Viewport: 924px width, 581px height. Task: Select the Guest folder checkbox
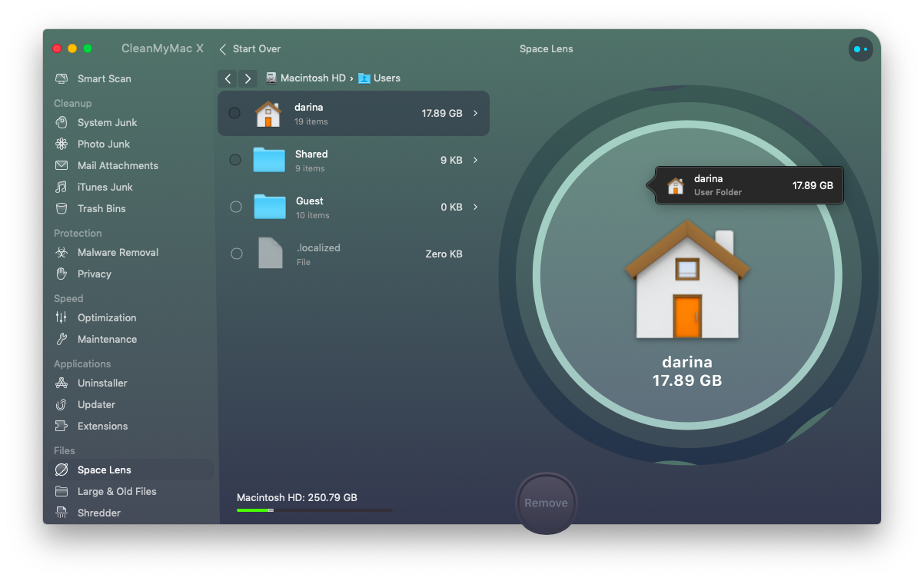point(236,207)
